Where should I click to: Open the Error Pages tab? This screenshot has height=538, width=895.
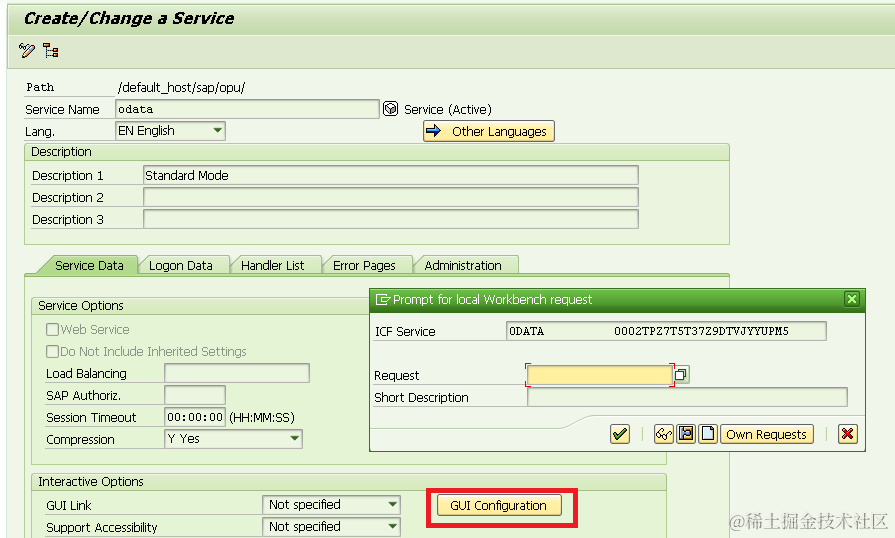364,265
